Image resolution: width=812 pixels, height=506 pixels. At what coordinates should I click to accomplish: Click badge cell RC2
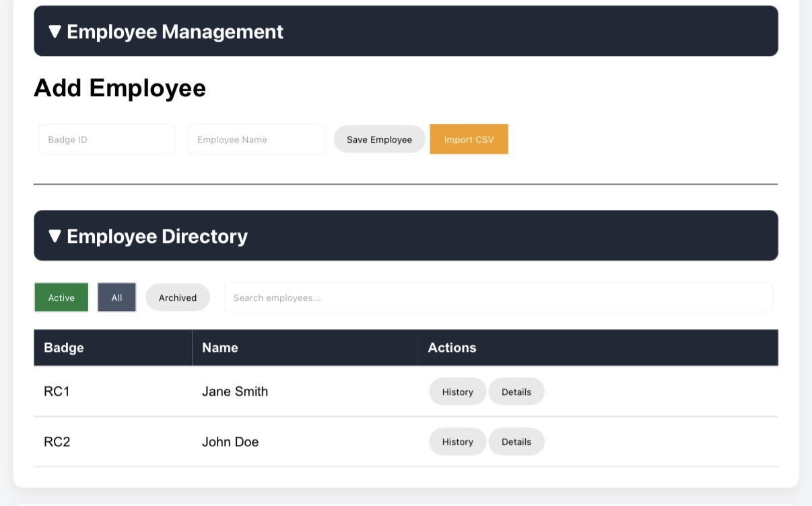click(x=57, y=441)
